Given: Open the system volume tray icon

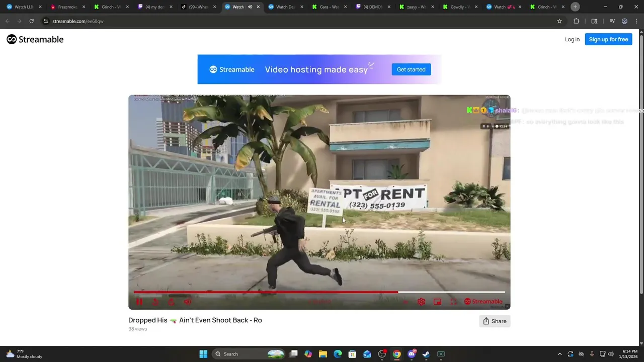Looking at the screenshot, I should coord(610,354).
